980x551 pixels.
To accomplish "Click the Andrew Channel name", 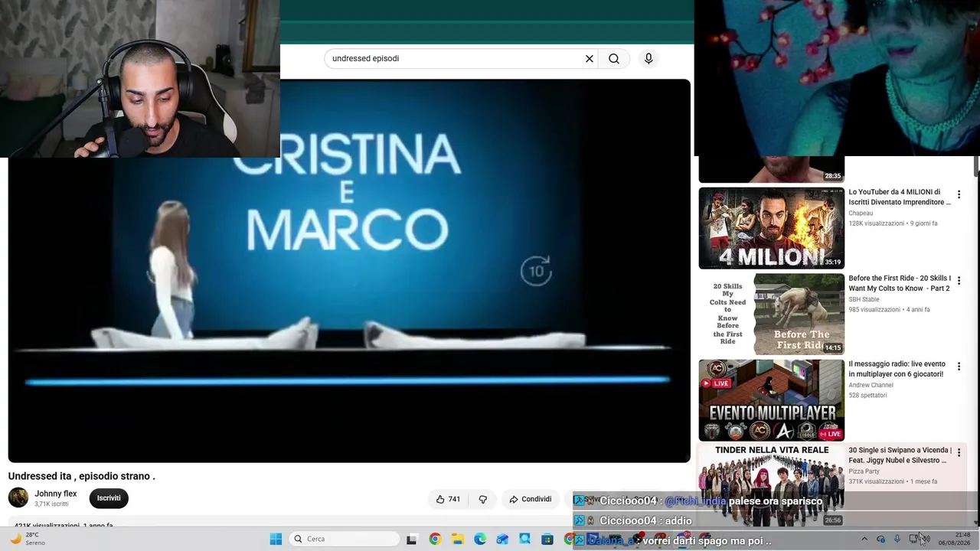I will (871, 385).
